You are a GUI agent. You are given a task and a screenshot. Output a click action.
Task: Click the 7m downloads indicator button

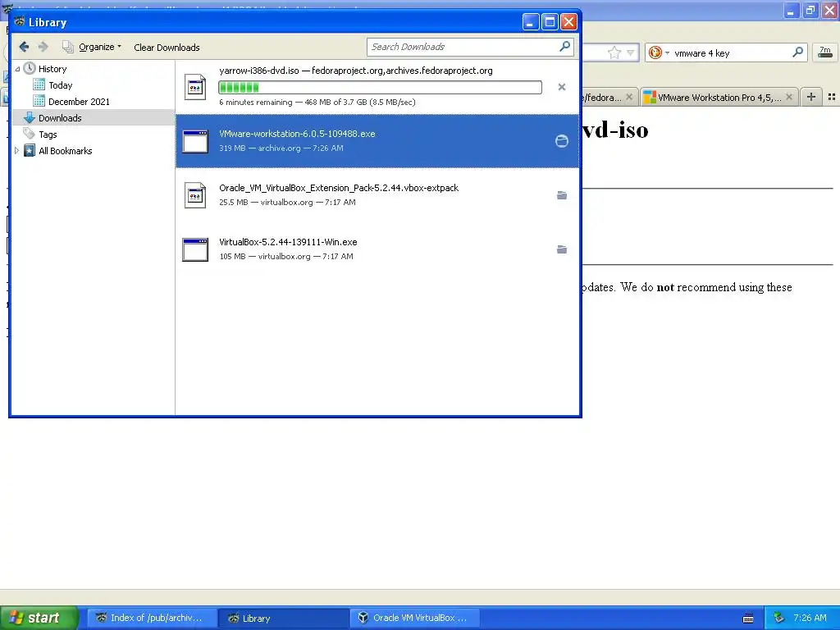click(825, 52)
